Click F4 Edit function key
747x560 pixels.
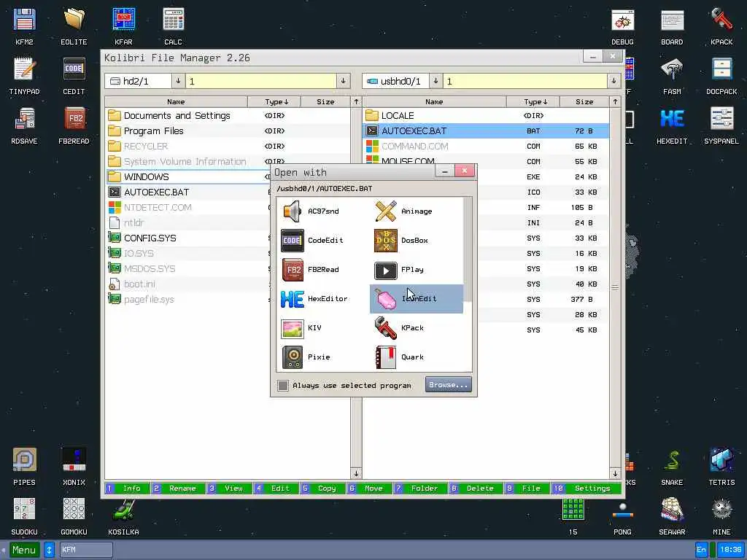click(x=275, y=488)
